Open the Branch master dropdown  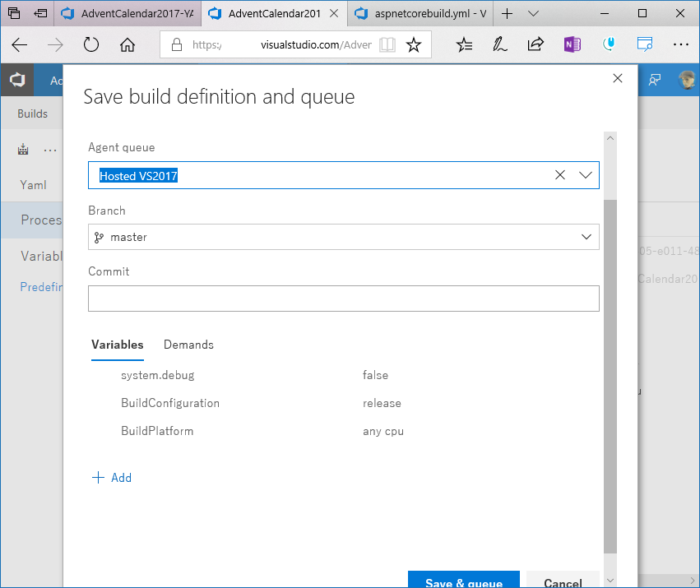pos(343,237)
